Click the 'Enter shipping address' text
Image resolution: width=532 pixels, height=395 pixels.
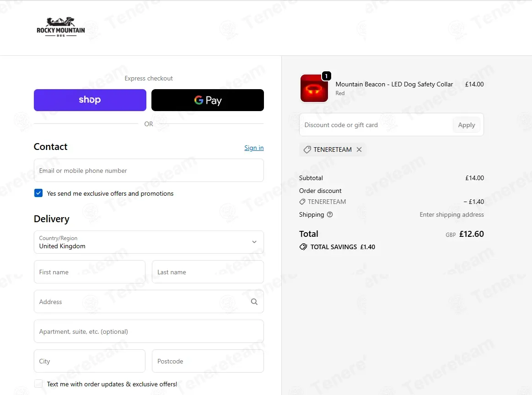tap(451, 214)
